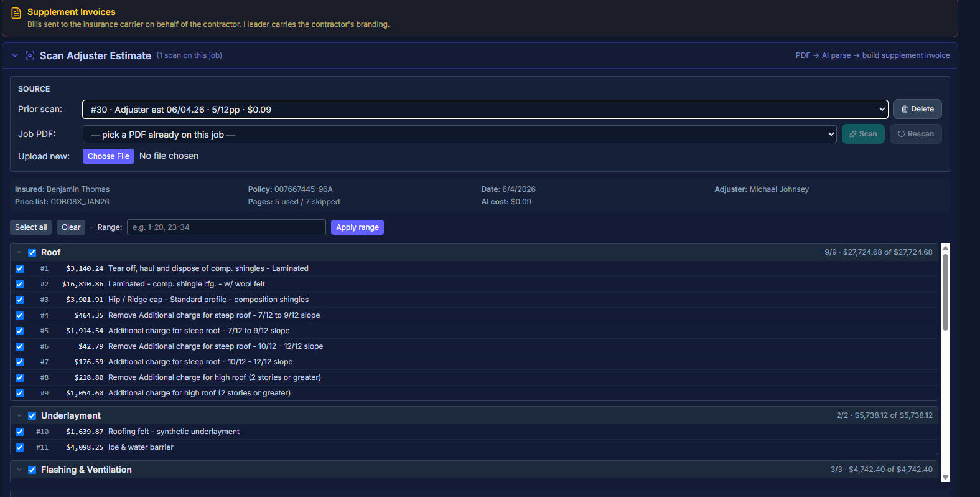This screenshot has width=980, height=497.
Task: Uncheck line #1 Tear off shingles
Action: click(x=19, y=268)
